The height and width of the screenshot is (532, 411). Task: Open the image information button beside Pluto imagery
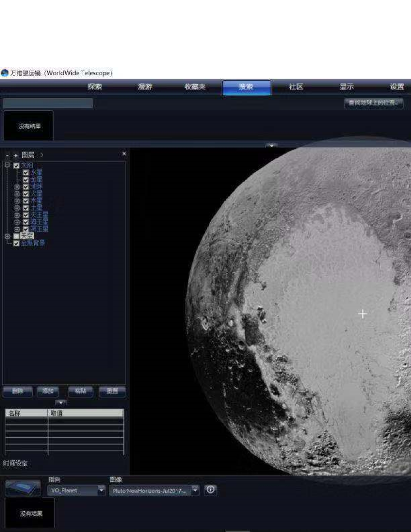point(210,489)
